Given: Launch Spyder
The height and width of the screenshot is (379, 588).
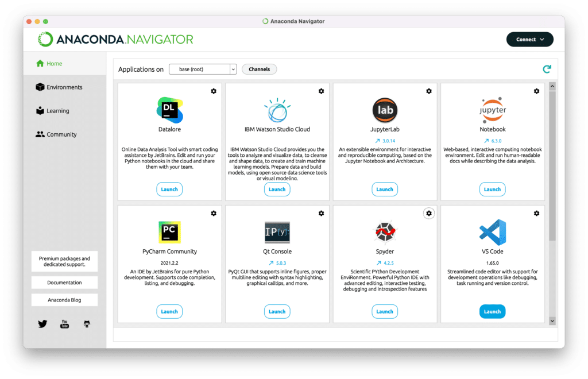Looking at the screenshot, I should pyautogui.click(x=385, y=311).
